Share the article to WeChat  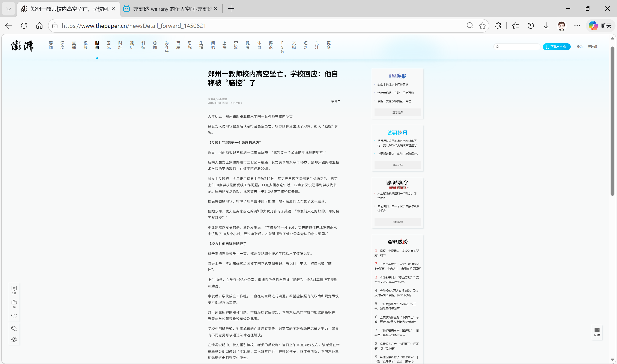(x=14, y=328)
